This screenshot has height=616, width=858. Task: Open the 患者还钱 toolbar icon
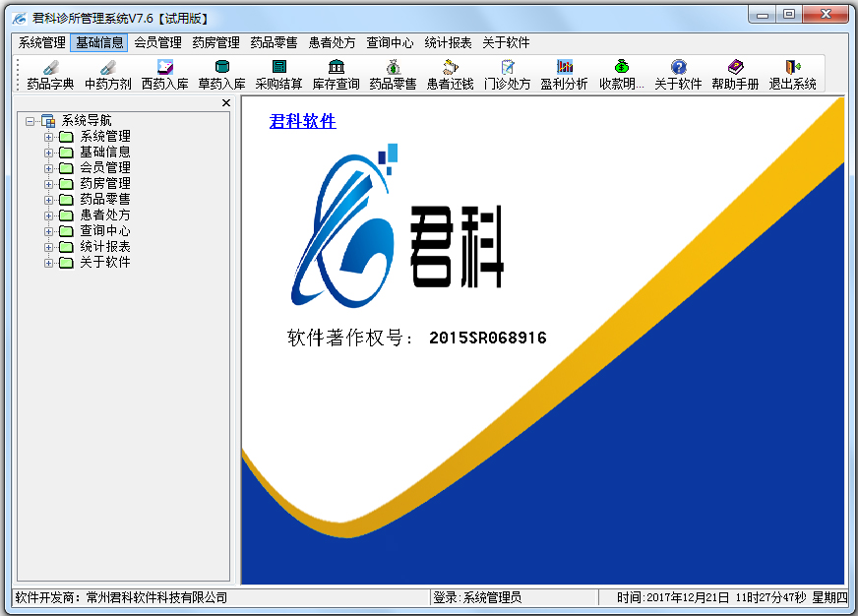pyautogui.click(x=451, y=75)
